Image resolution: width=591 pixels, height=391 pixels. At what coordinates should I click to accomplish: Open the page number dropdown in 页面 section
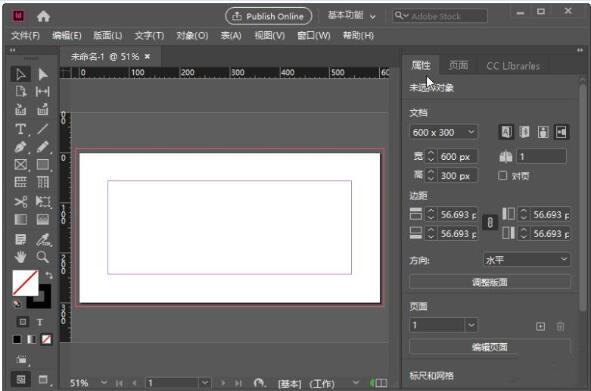pos(471,325)
